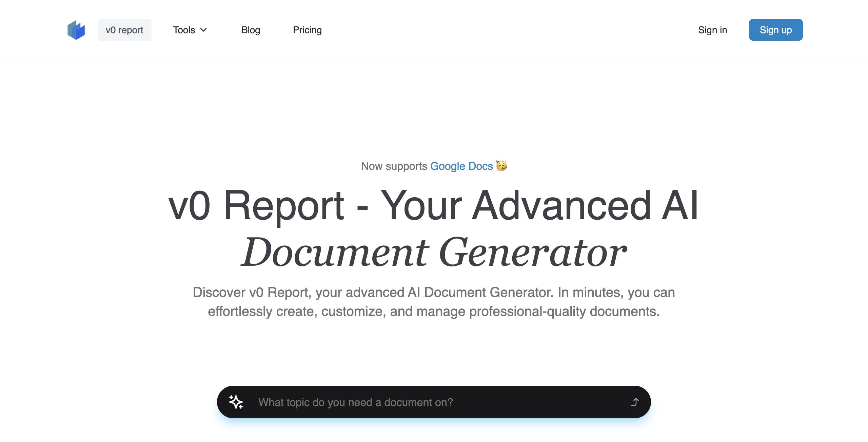Click the sparkle AI icon in prompt bar
Viewport: 868px width, 442px height.
click(236, 402)
